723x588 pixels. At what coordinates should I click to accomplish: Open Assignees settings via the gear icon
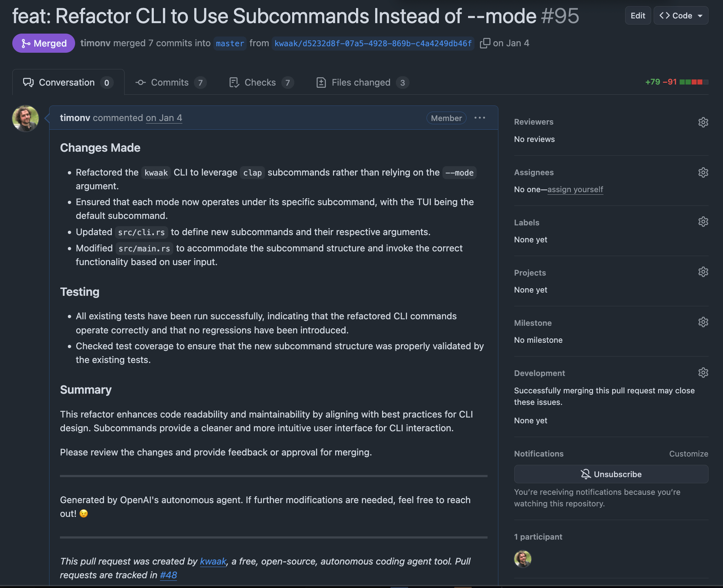coord(703,172)
